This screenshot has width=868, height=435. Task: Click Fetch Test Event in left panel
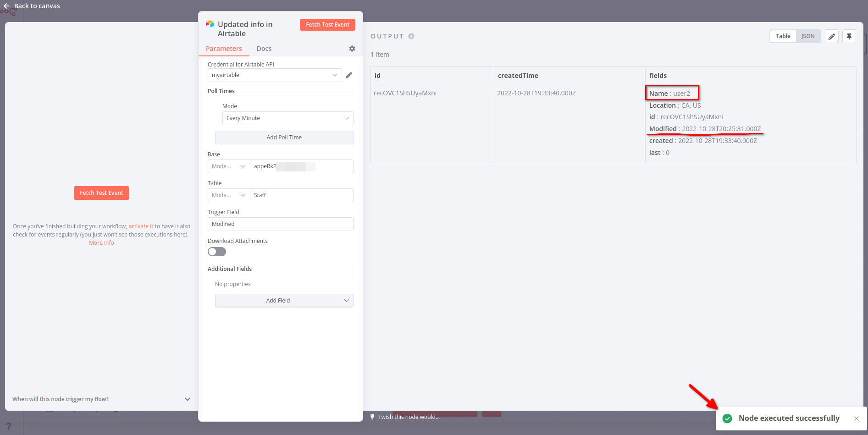click(x=101, y=193)
